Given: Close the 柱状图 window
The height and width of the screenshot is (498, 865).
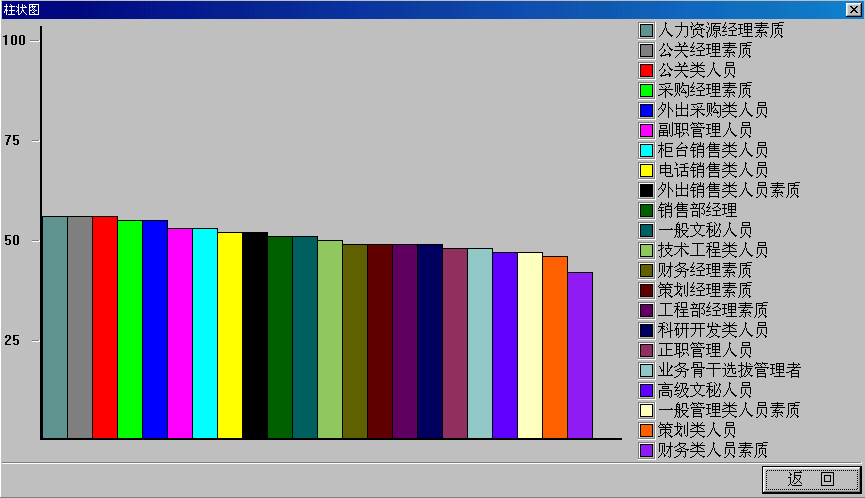Looking at the screenshot, I should coord(853,9).
